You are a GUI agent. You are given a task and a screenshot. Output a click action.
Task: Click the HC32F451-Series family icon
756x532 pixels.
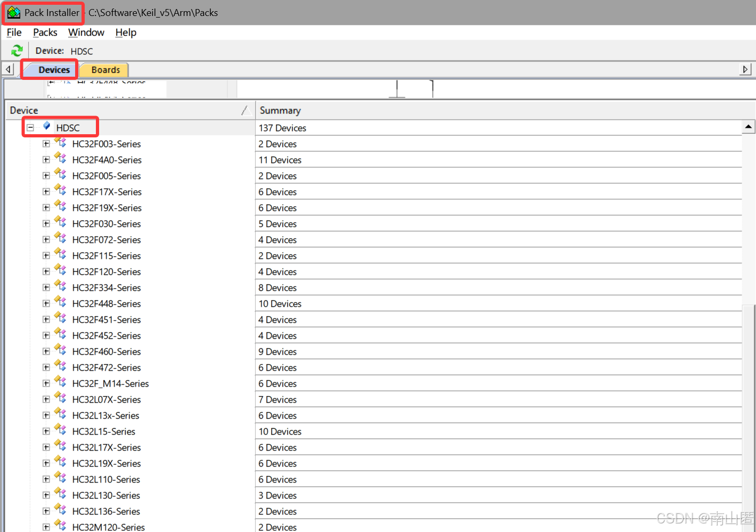coord(60,318)
